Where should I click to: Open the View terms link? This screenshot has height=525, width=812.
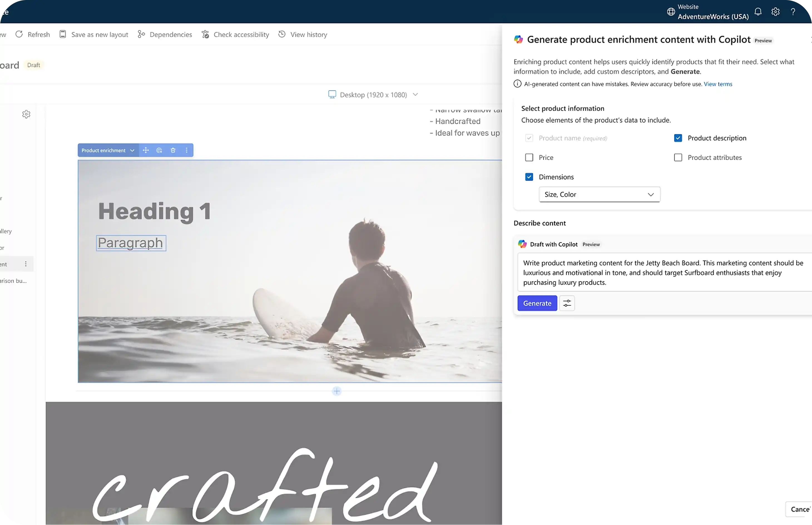coord(718,84)
